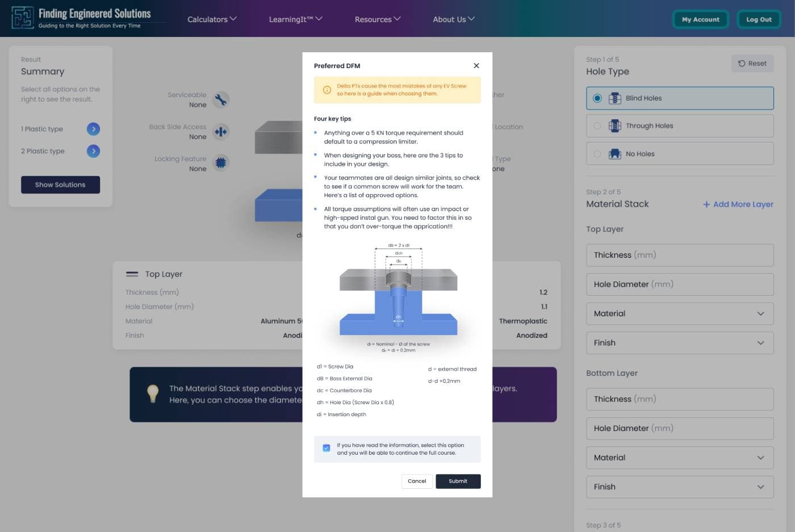Open the Calculators menu
795x532 pixels.
click(x=212, y=19)
